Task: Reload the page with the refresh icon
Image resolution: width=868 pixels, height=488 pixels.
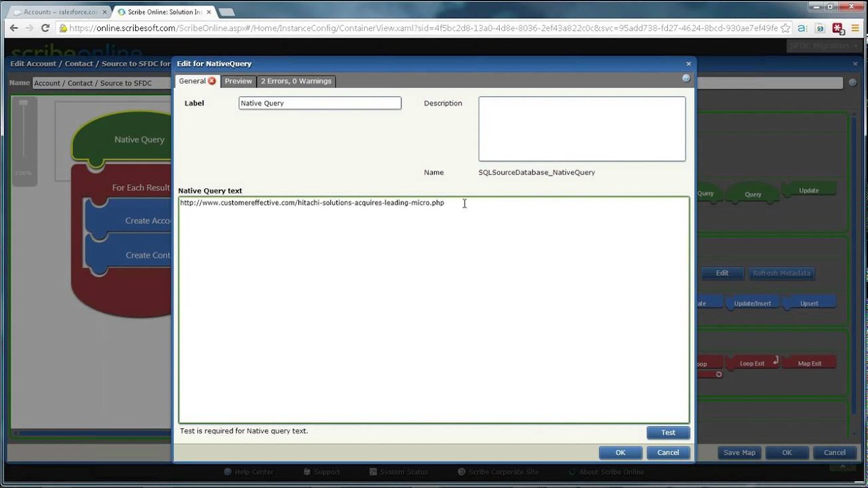Action: [x=45, y=28]
